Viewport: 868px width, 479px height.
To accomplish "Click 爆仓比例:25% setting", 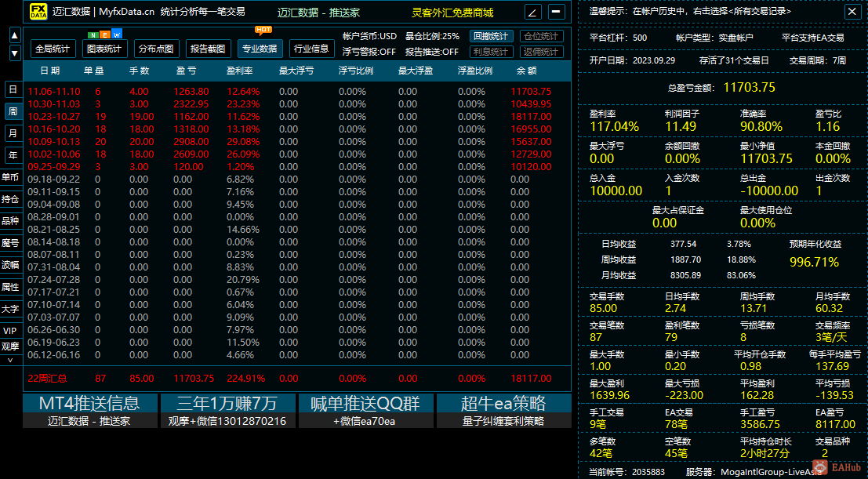I will click(x=432, y=36).
